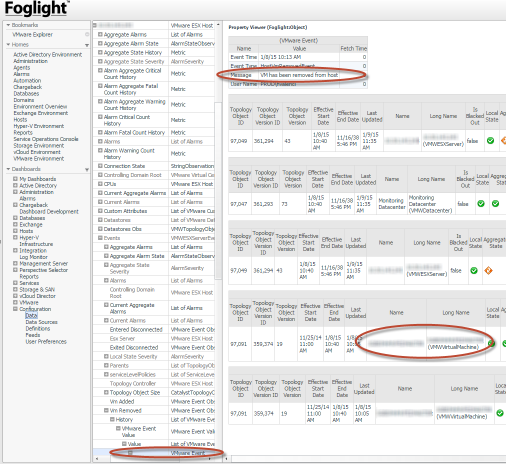Collapse the Homes section
The height and width of the screenshot is (464, 506).
(8, 44)
